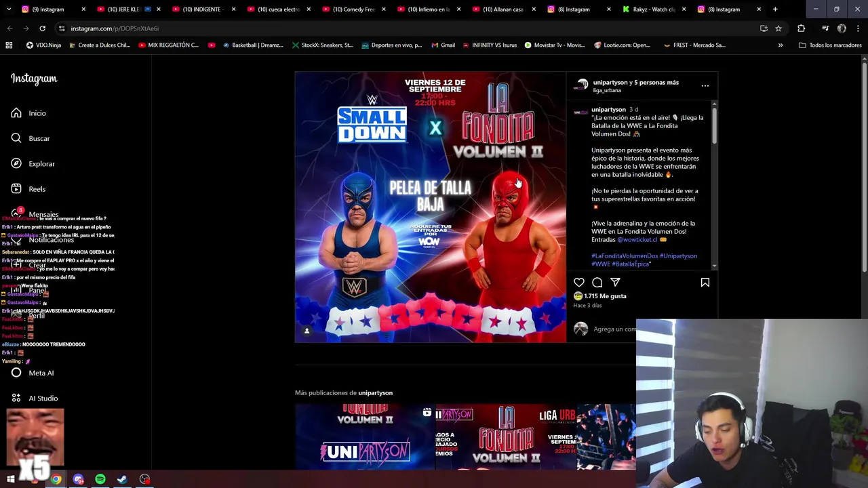Switch to Comedy Free tab

pos(353,9)
